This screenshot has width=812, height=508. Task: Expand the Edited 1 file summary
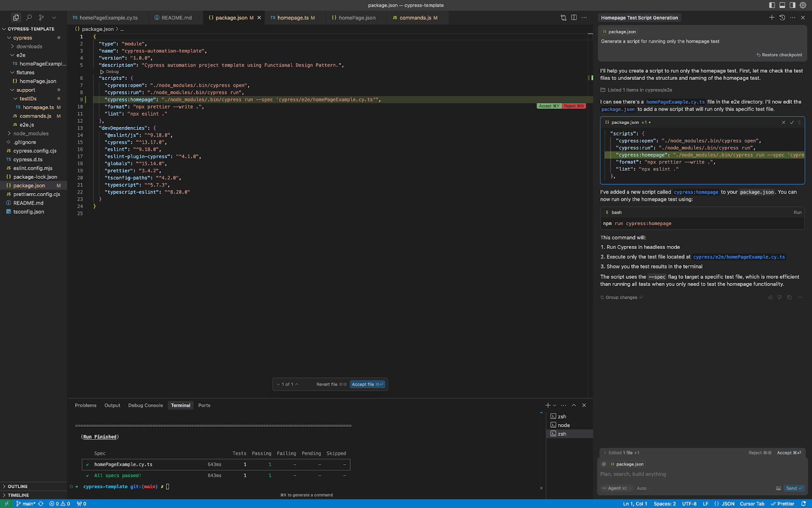click(x=621, y=453)
